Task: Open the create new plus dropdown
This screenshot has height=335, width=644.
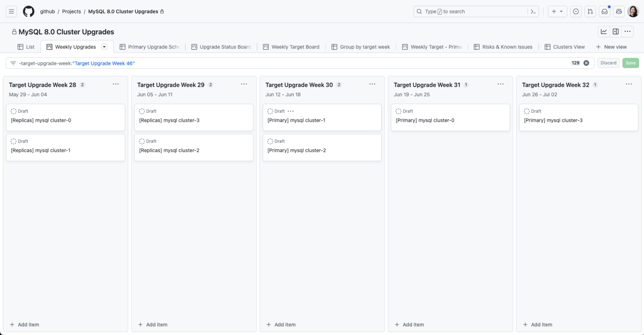Action: pos(557,11)
